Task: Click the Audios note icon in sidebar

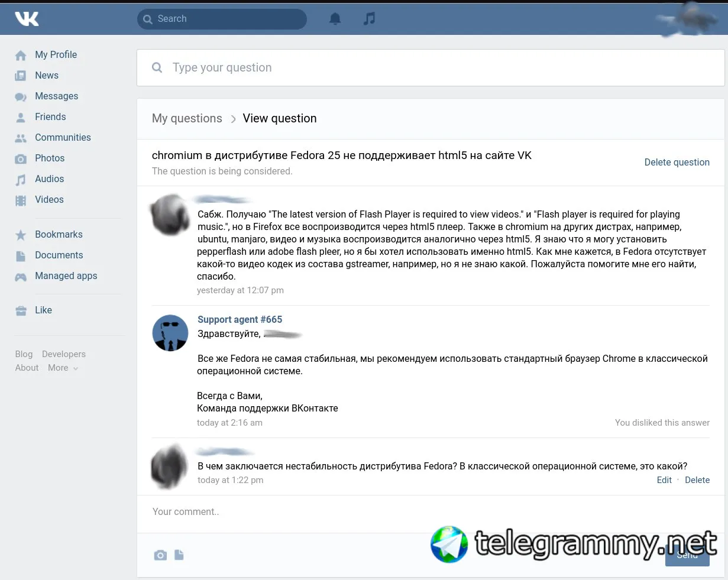Action: (x=21, y=179)
